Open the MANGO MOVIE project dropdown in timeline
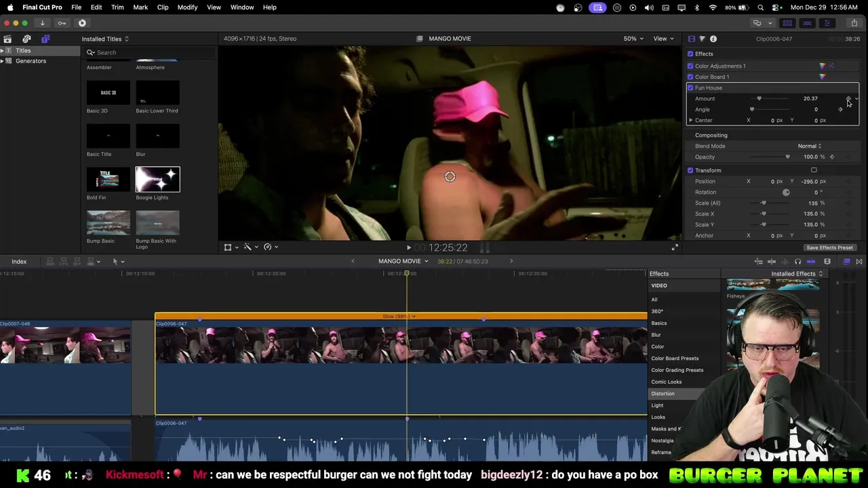 coord(403,262)
